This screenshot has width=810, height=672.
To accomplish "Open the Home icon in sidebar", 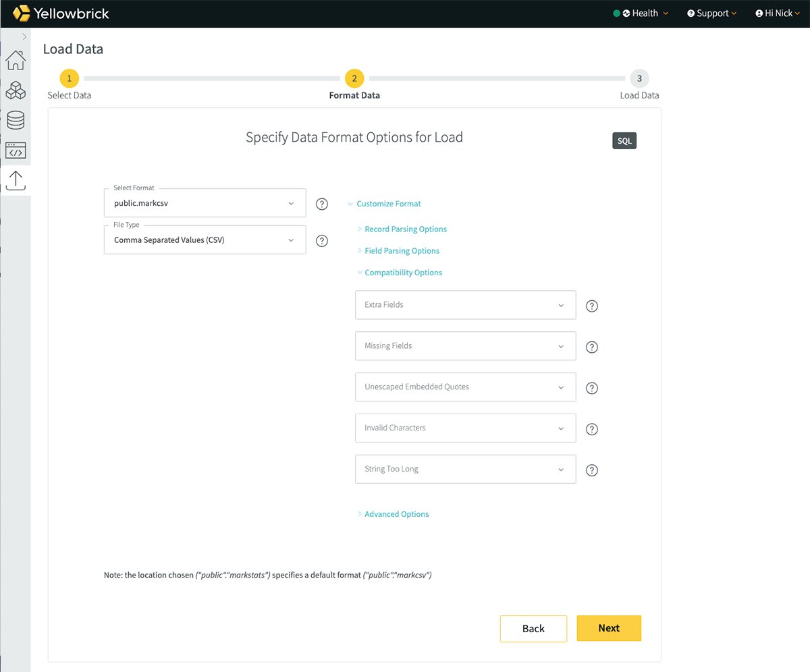I will (16, 60).
